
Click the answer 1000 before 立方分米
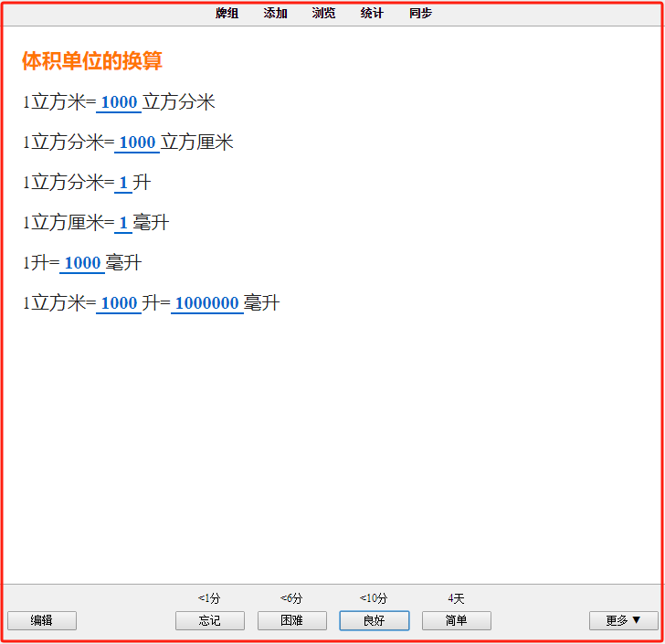[x=119, y=102]
